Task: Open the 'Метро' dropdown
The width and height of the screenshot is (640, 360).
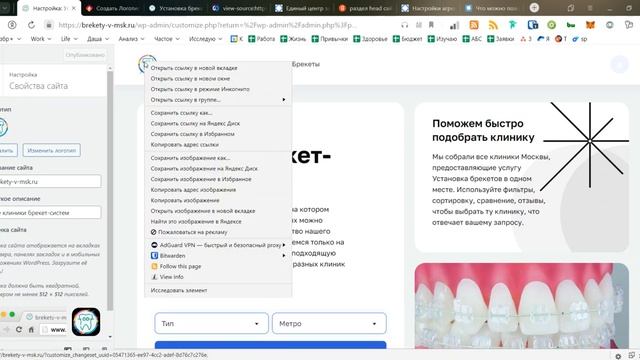Action: click(329, 323)
